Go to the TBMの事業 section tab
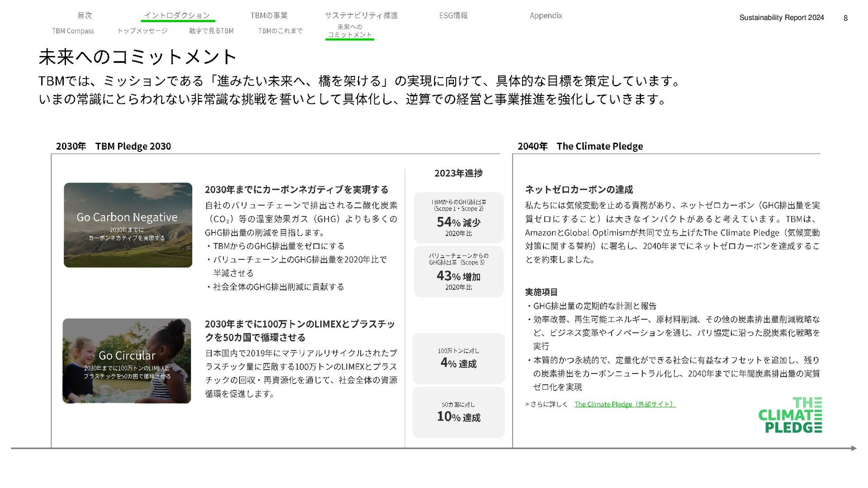This screenshot has width=868, height=488. (269, 15)
